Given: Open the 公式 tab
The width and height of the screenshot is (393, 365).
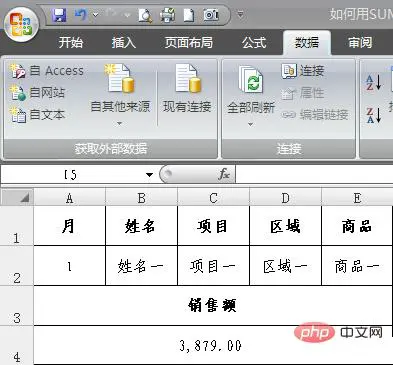Looking at the screenshot, I should (254, 42).
